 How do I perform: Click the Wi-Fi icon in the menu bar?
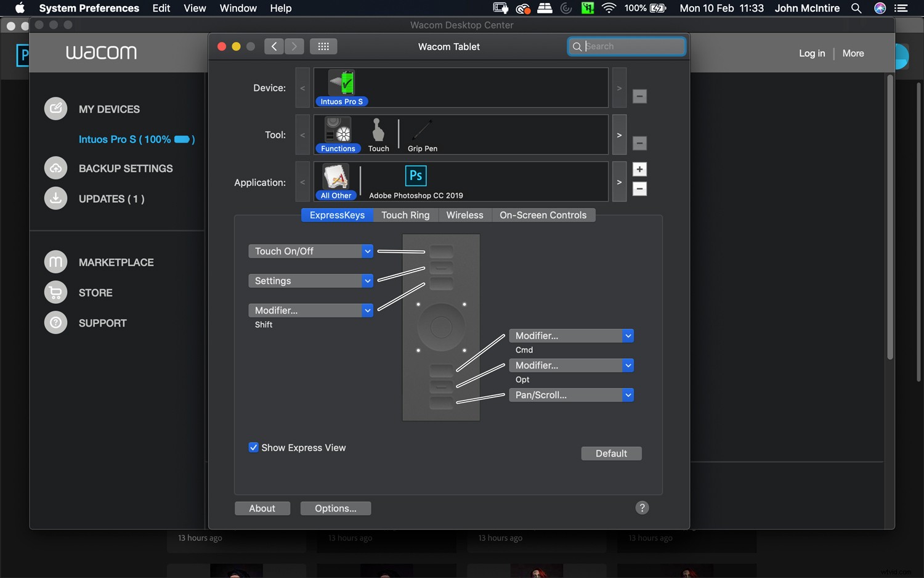[x=609, y=8]
